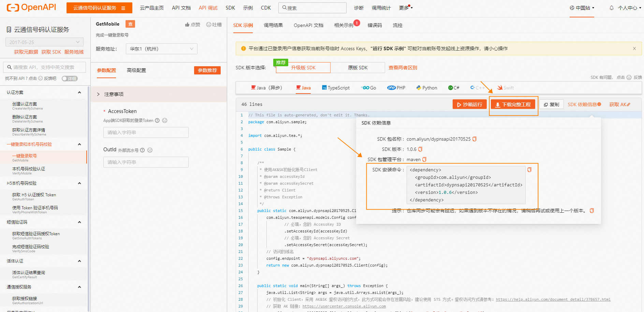Click the feedback face next to AccessToken help

(165, 120)
